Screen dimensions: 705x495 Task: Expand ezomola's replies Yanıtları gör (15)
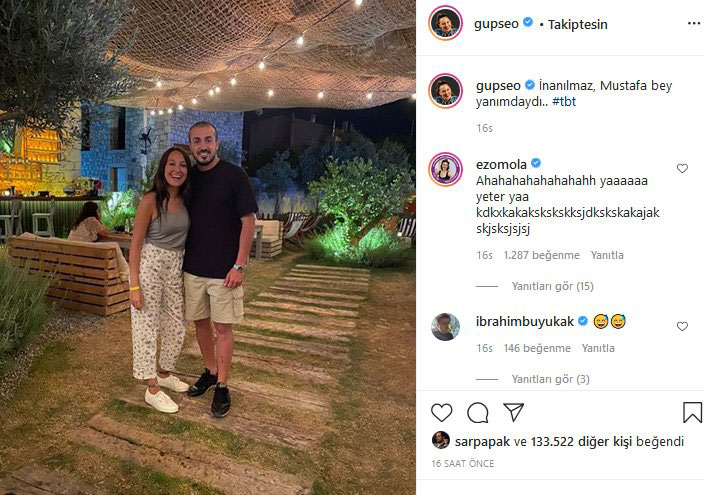(x=553, y=286)
